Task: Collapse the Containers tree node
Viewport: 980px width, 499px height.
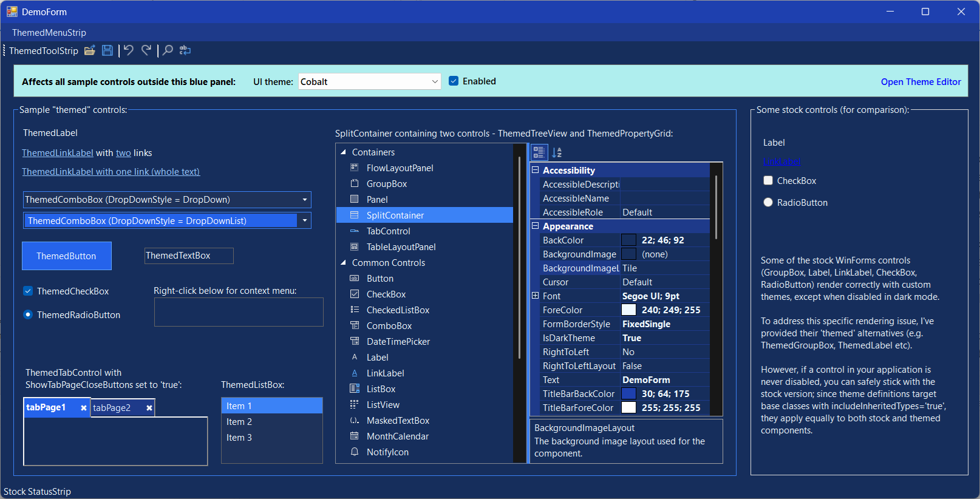Action: coord(343,152)
